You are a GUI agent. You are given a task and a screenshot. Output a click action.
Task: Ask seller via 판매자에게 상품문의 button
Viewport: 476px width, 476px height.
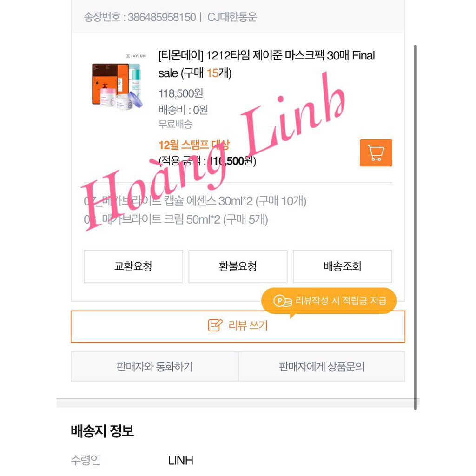tap(322, 367)
